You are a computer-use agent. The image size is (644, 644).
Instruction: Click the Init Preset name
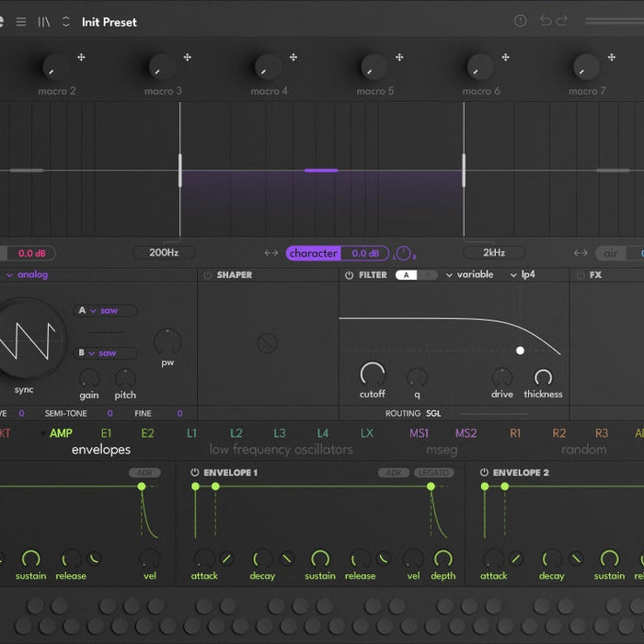click(x=109, y=22)
